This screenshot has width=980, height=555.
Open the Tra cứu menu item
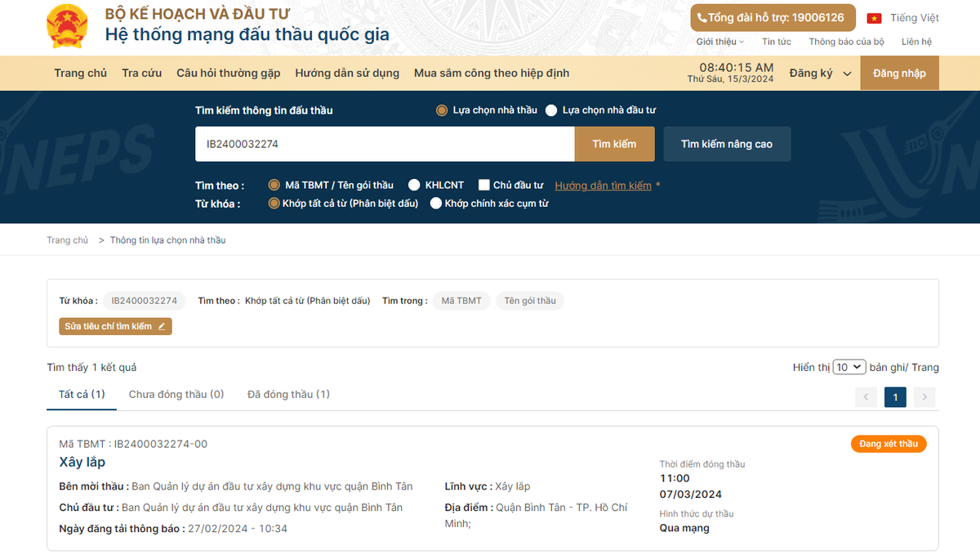coord(142,74)
